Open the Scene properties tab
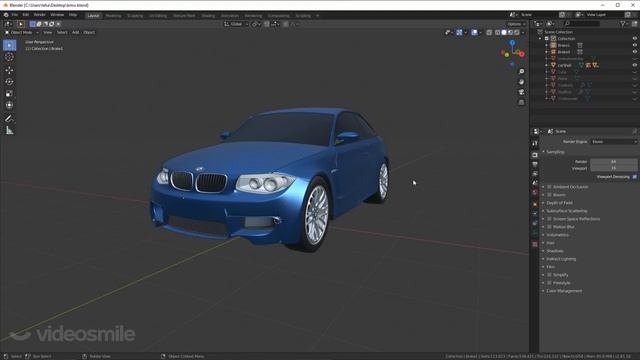 click(x=535, y=183)
